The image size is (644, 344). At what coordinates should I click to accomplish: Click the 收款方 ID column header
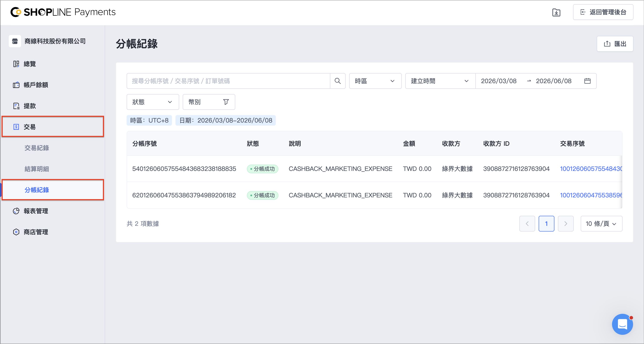coord(496,144)
